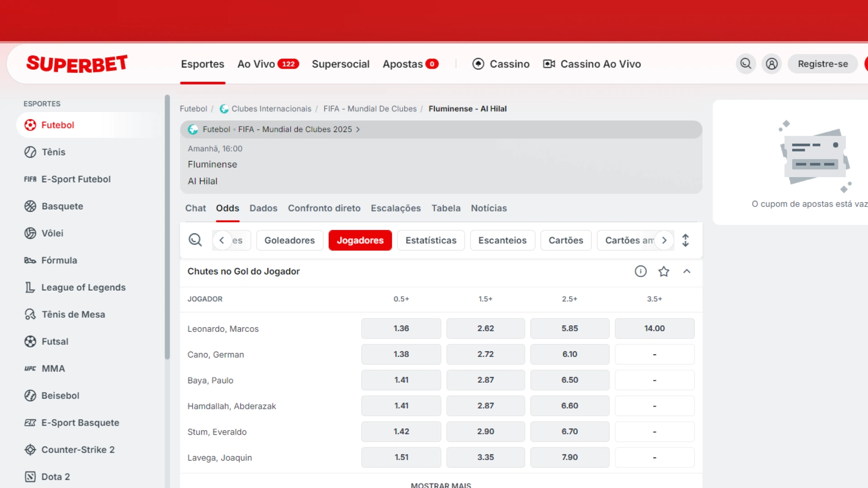Filter markets by Cartões
The height and width of the screenshot is (488, 868).
pos(566,240)
